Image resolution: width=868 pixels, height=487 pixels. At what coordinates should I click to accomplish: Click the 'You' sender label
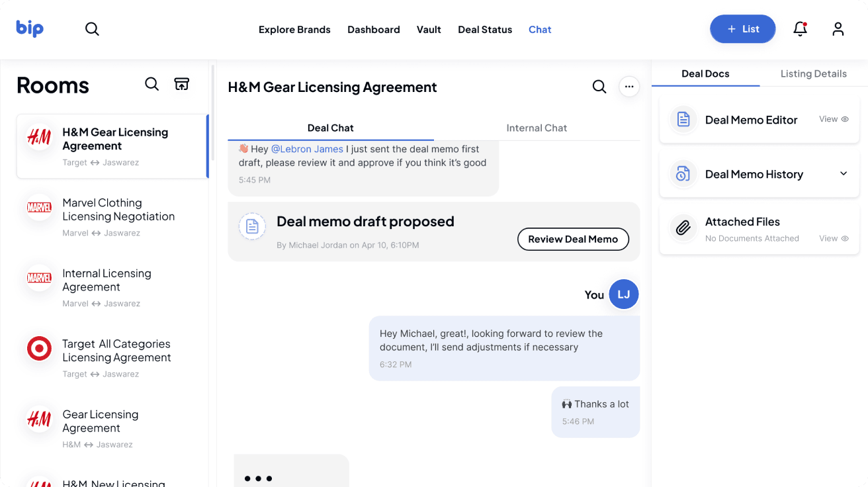[594, 295]
